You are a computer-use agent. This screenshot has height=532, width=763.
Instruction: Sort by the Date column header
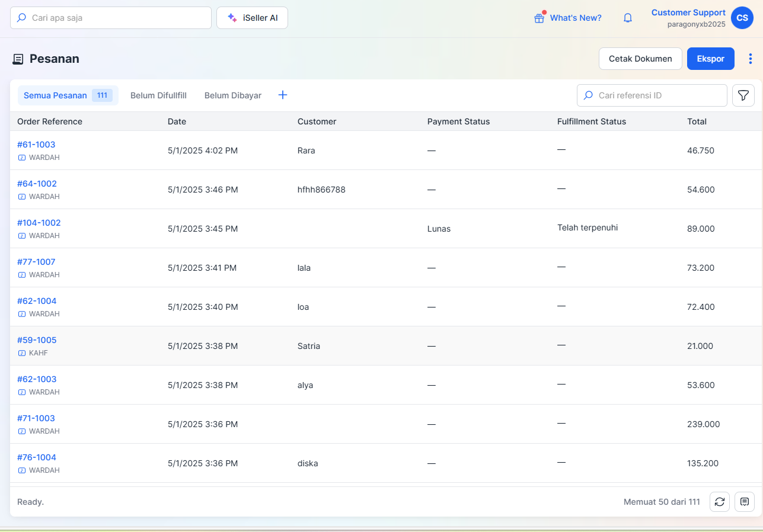tap(177, 121)
